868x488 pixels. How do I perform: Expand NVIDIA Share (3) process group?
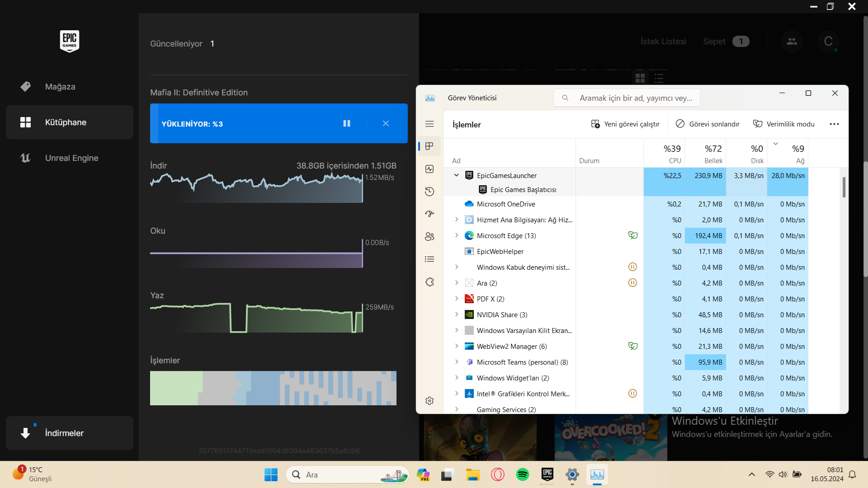[x=456, y=314]
